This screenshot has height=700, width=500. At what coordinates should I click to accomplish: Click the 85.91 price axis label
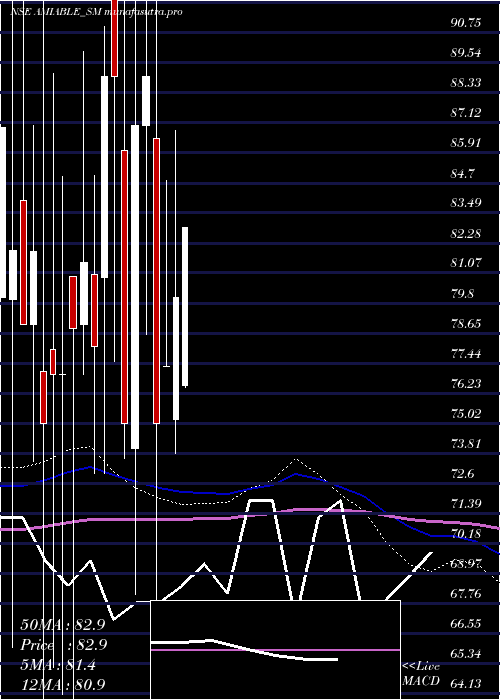[x=466, y=143]
